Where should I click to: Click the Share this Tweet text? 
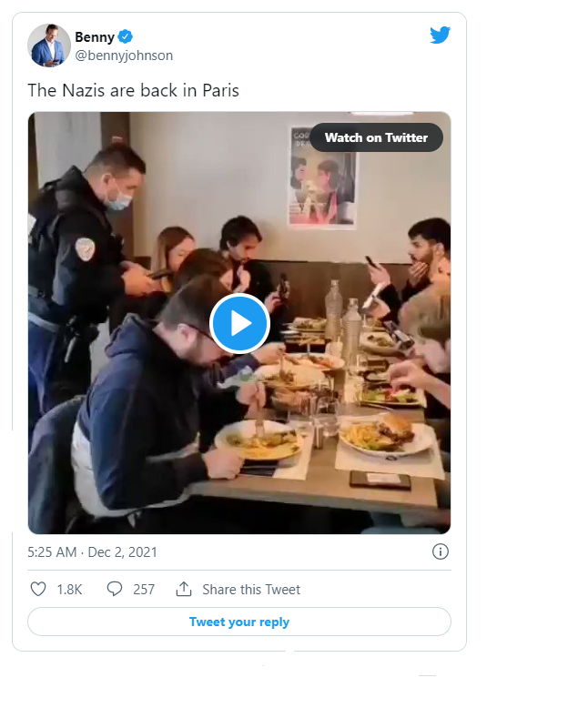[x=251, y=589]
